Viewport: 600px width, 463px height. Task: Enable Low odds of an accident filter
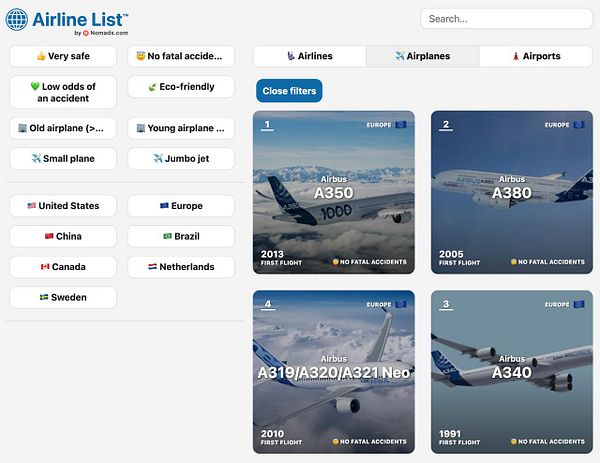point(63,92)
